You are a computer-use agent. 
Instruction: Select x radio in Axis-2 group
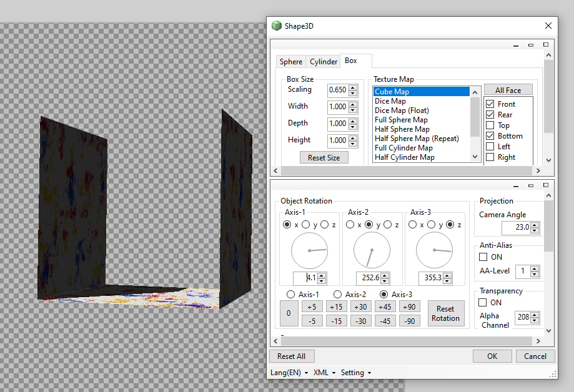350,224
